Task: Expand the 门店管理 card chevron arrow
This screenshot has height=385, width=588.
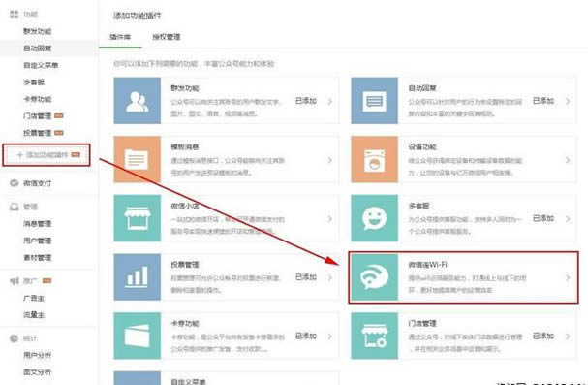Action: [568, 337]
